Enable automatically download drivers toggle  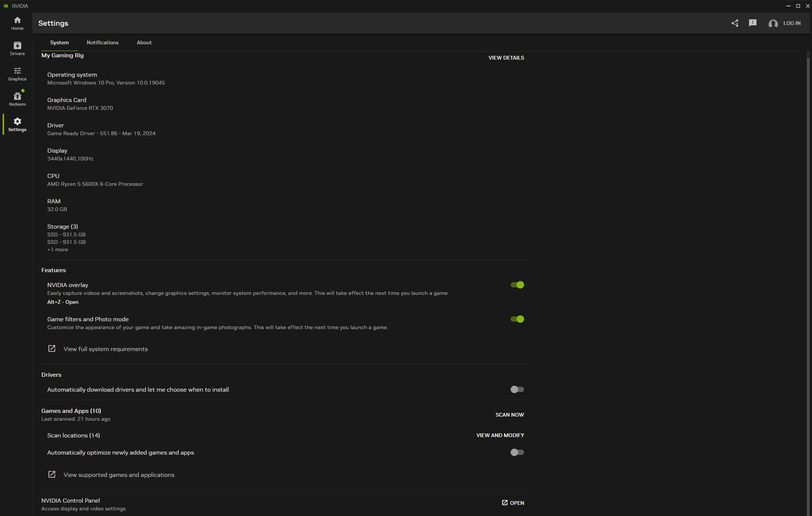pos(517,389)
